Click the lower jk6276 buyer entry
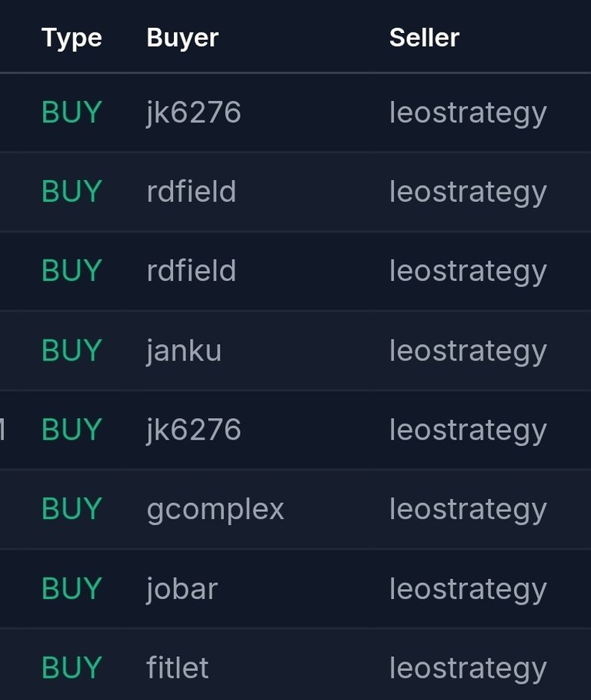The height and width of the screenshot is (700, 591). pyautogui.click(x=194, y=430)
